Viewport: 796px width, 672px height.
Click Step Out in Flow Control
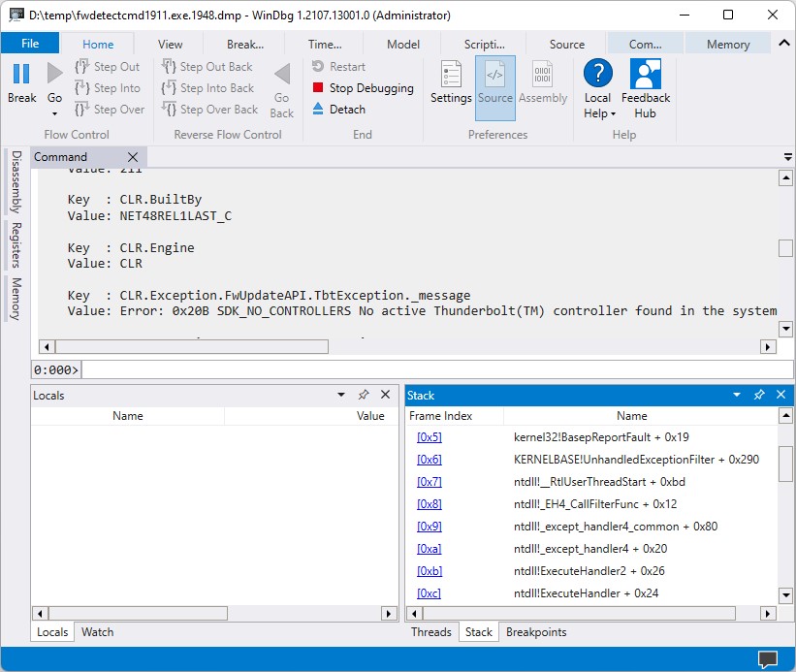tap(107, 67)
